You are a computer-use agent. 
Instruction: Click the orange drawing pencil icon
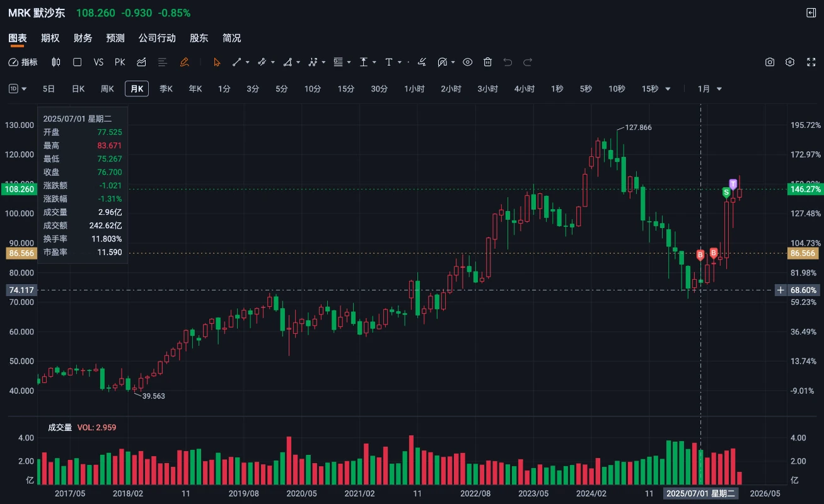pos(184,62)
